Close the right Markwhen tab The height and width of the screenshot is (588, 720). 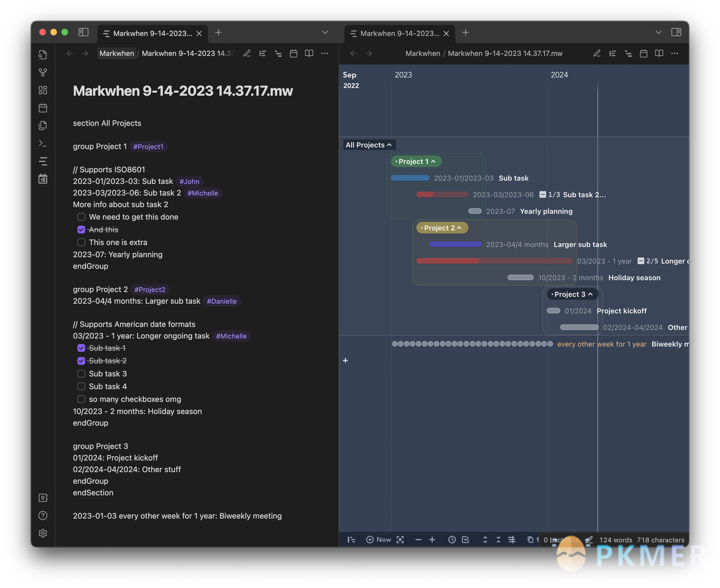446,33
